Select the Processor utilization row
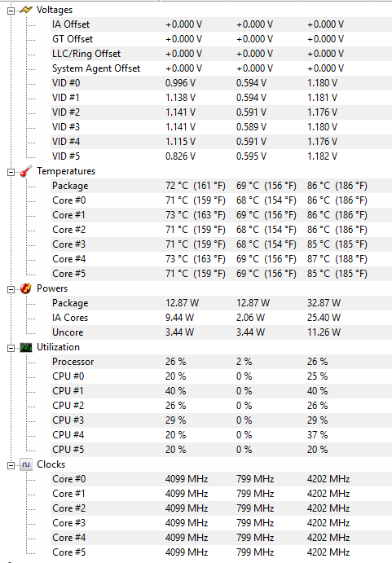Screen dimensions: 392x563 point(221,362)
